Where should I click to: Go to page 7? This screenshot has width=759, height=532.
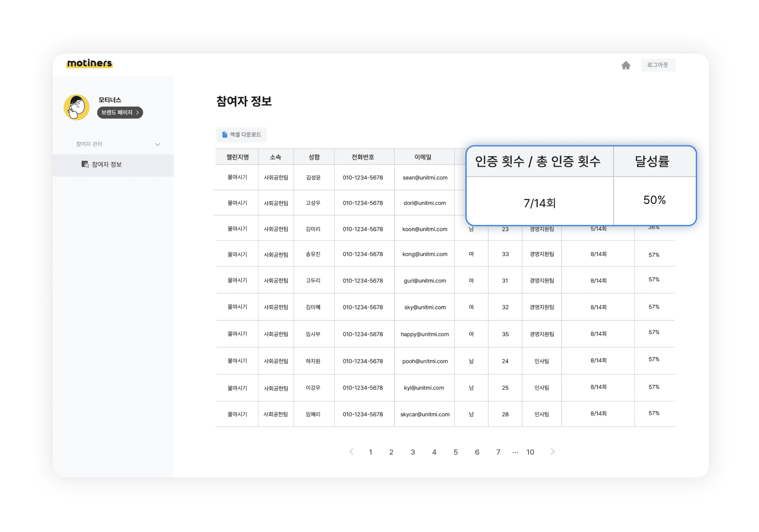498,452
